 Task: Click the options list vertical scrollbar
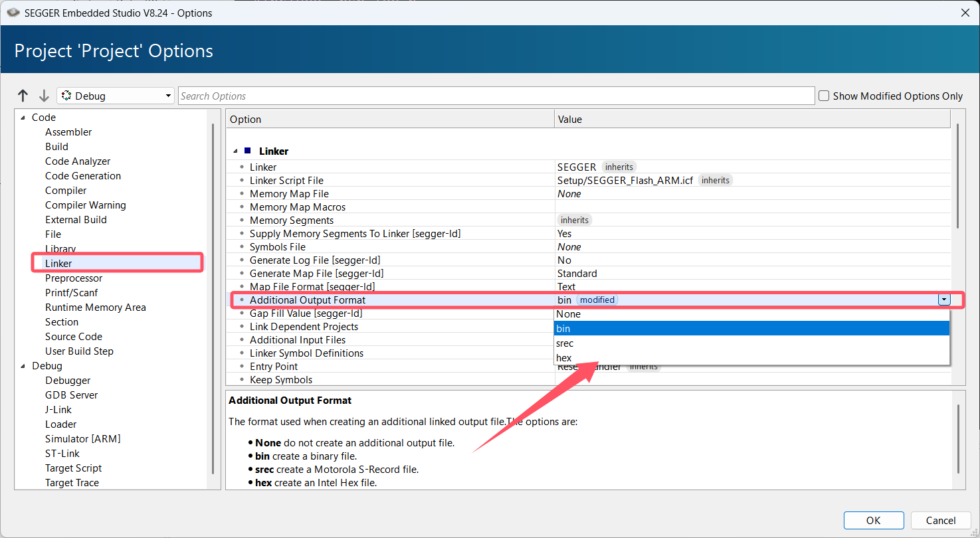[x=957, y=177]
